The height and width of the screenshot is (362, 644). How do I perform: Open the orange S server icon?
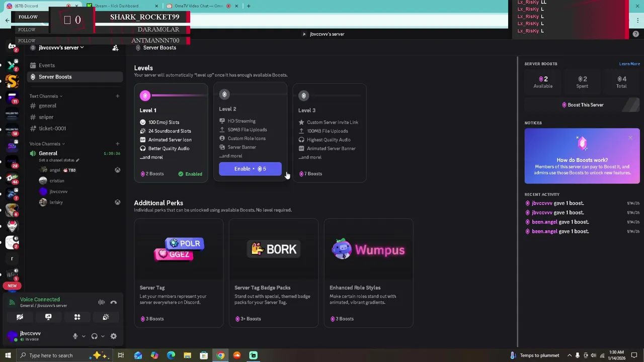click(x=12, y=80)
